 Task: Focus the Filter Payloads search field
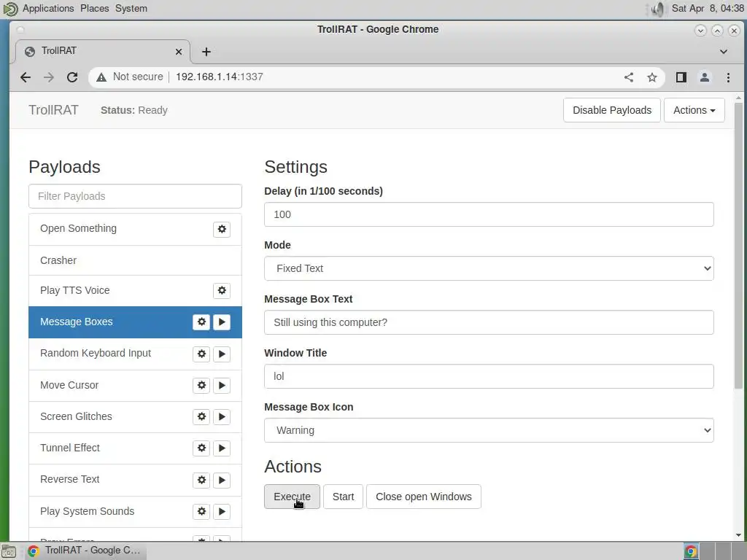pos(135,196)
